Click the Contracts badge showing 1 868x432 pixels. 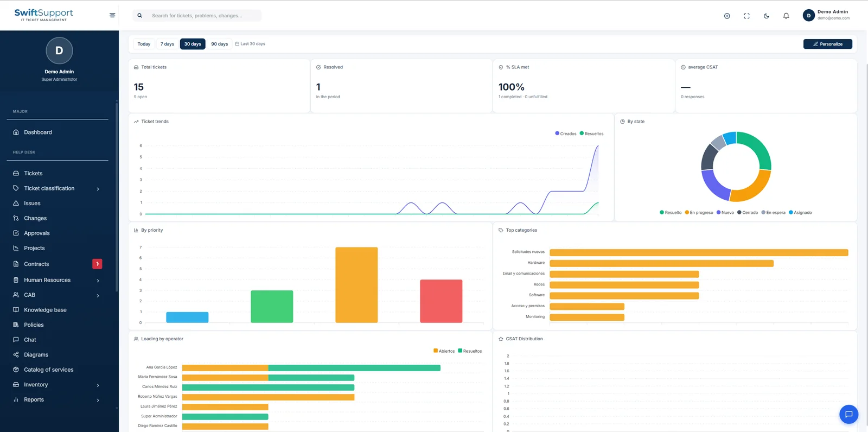98,264
